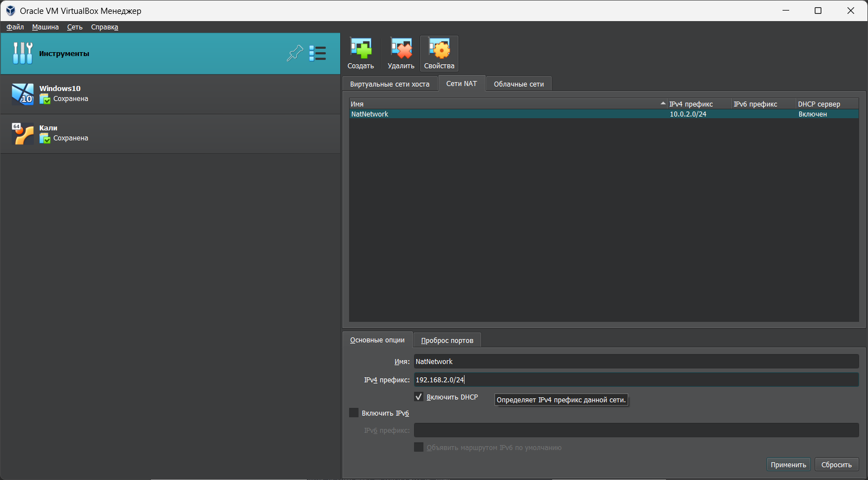
Task: Click the IPv4 префикс input field
Action: point(636,380)
